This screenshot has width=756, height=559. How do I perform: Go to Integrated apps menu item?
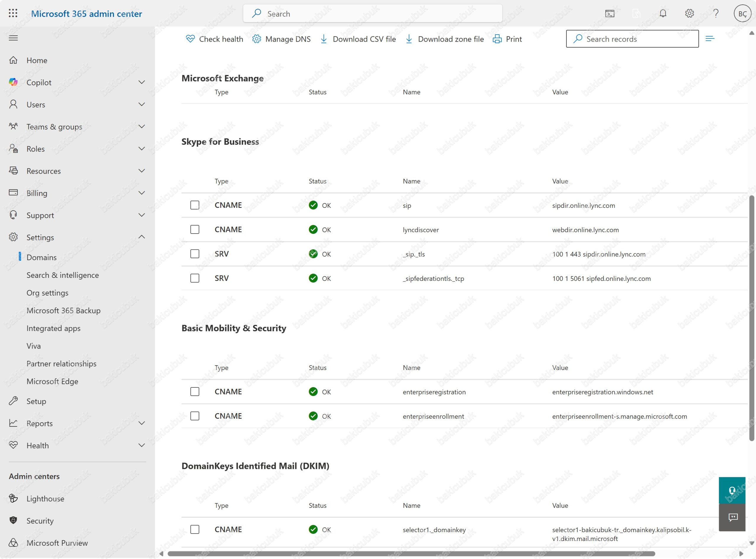click(53, 328)
